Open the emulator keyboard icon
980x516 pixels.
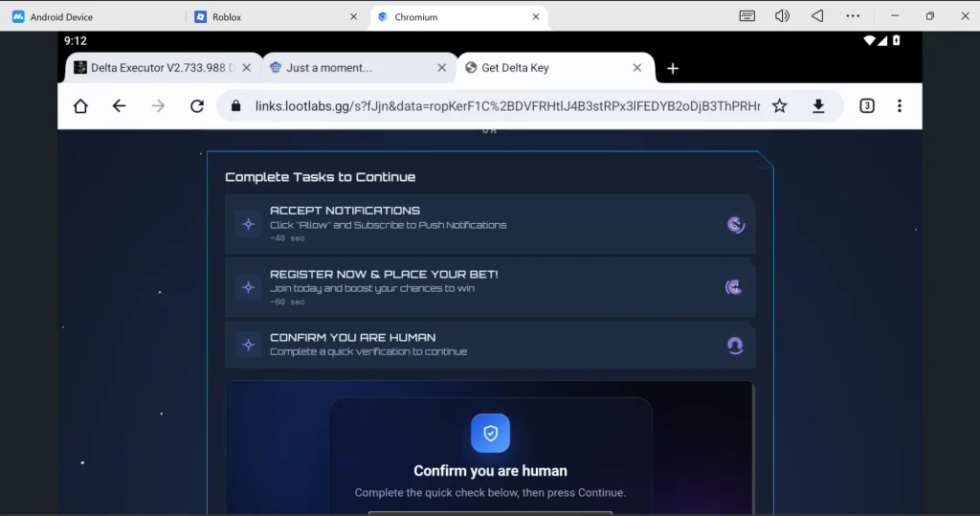746,16
